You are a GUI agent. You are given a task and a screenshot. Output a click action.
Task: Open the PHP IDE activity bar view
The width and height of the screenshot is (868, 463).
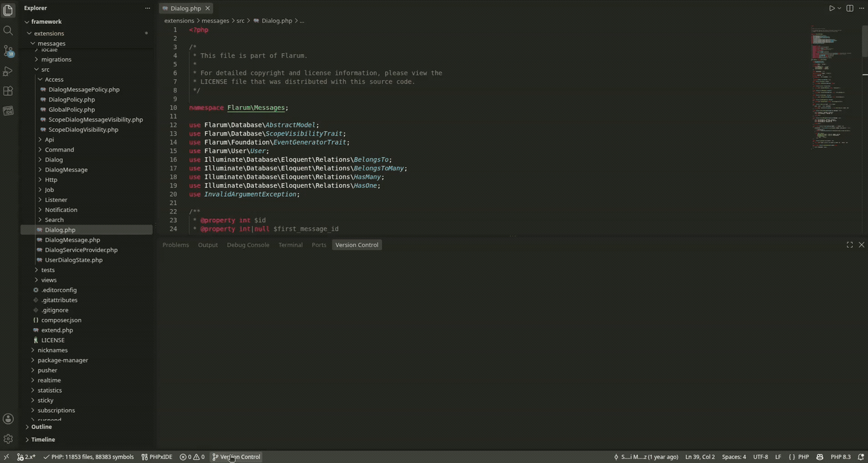8,111
